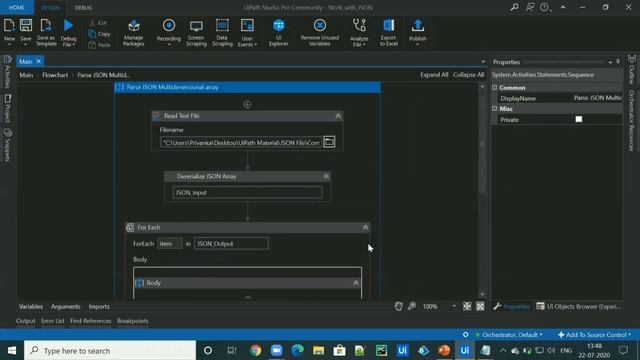Screen dimensions: 640x360
Task: Run Analyze File
Action: (x=359, y=32)
